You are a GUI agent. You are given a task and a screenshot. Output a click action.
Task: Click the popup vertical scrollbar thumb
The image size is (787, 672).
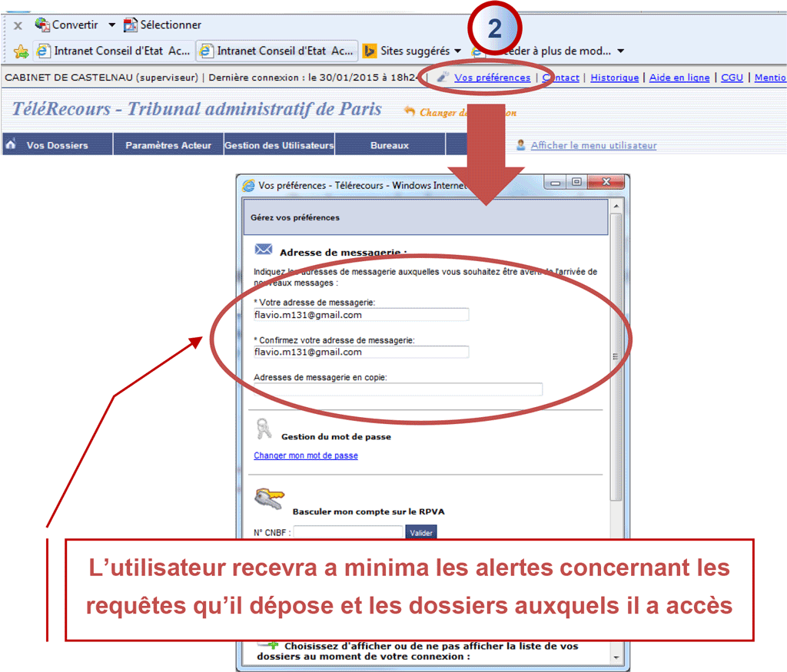point(616,356)
